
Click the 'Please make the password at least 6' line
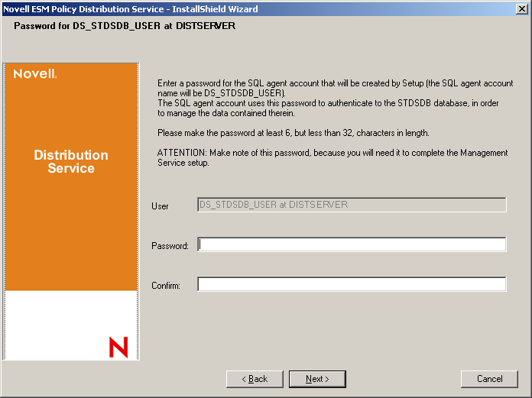pos(294,133)
